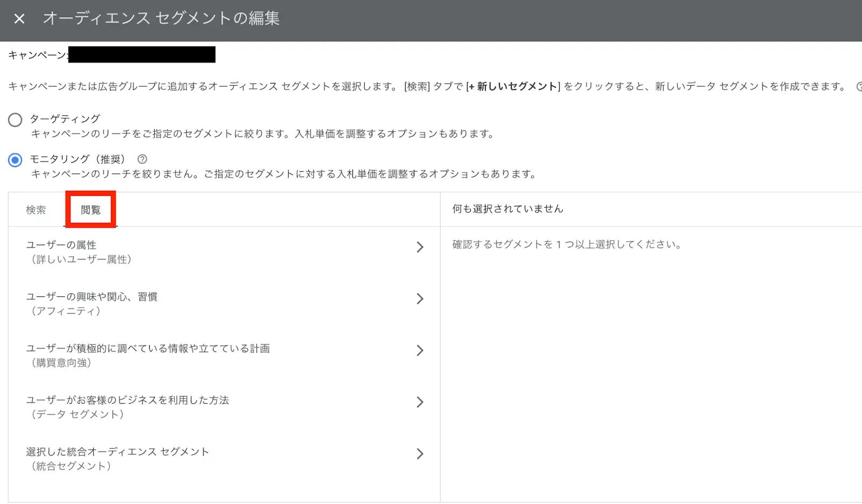Open ユーザーが積極的に調べている情報や立てている計画
Image resolution: width=862 pixels, height=504 pixels.
(149, 348)
